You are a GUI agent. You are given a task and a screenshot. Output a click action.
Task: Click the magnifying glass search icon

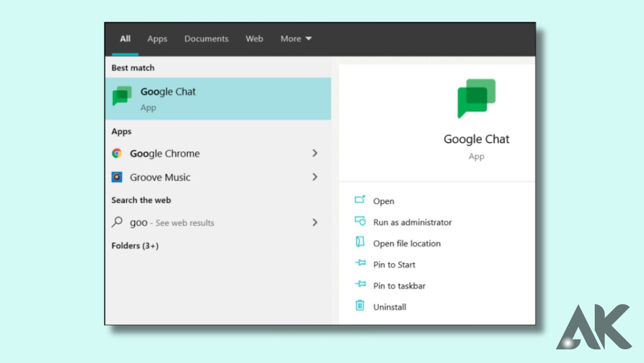[118, 223]
